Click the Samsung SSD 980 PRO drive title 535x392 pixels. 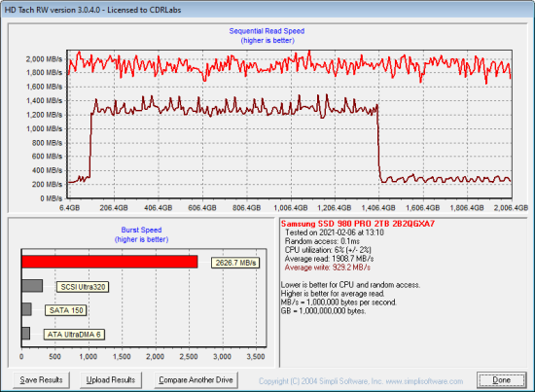point(358,224)
